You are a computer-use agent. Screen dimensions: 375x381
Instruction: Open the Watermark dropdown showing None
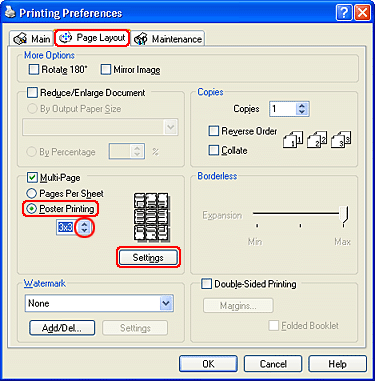(x=99, y=303)
